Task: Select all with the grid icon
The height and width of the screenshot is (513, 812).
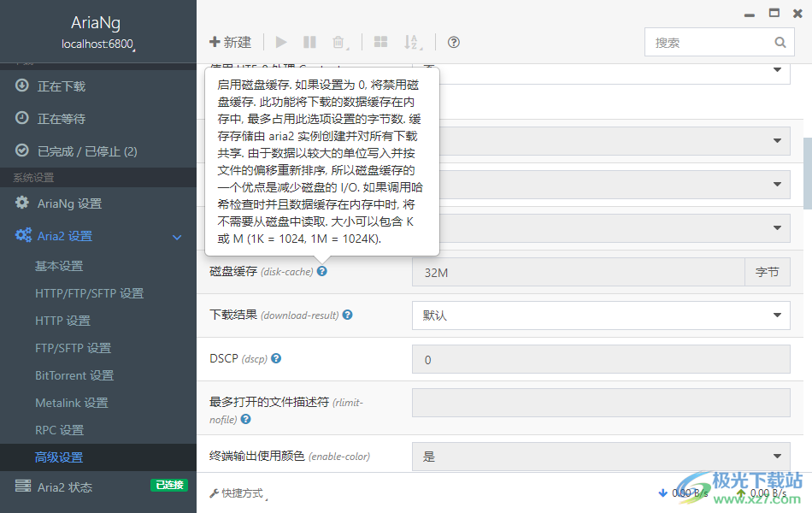Action: tap(380, 42)
